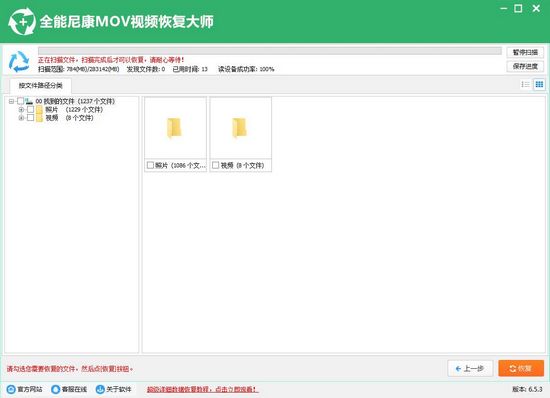Maximize the recovery window
The height and width of the screenshot is (398, 550).
click(x=518, y=8)
